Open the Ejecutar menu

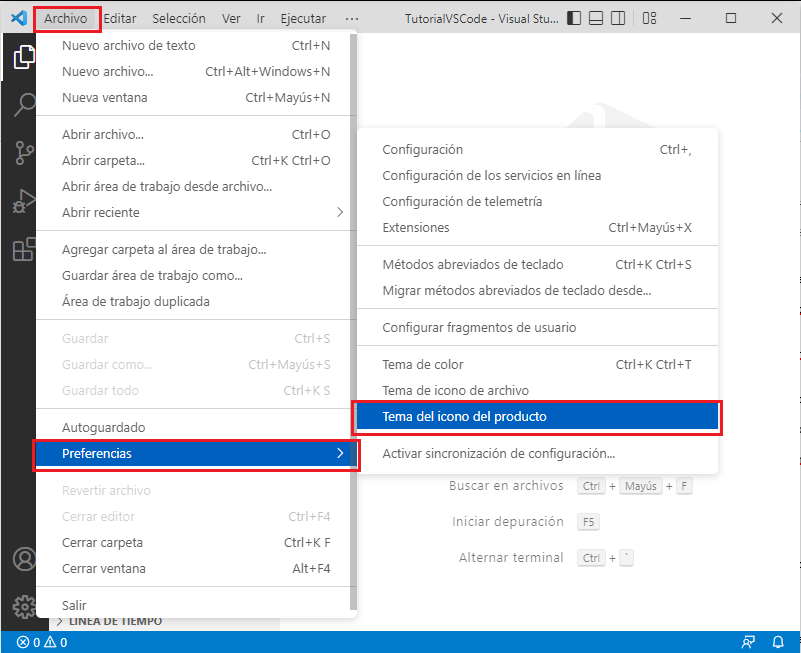(303, 19)
